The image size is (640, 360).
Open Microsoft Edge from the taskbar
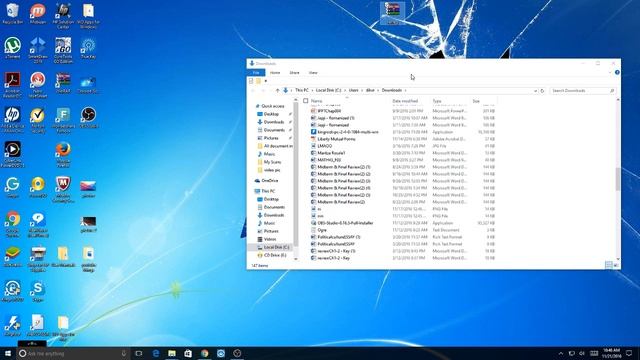coord(156,353)
